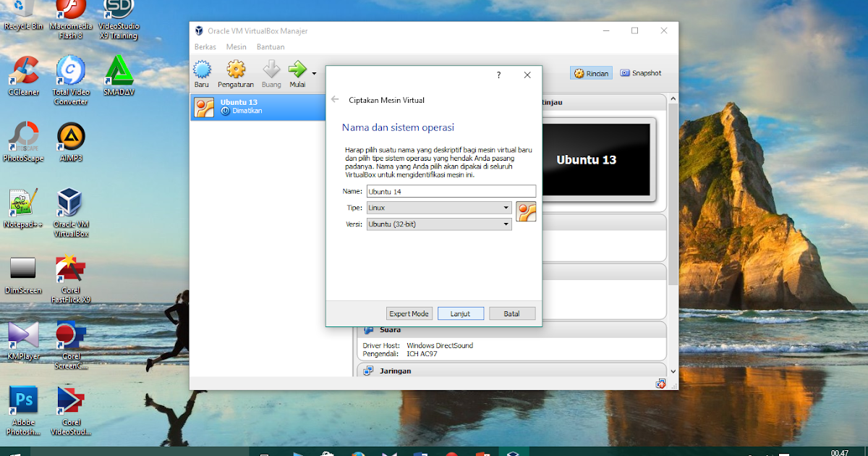Click the OS type icon beside Tipe
Image resolution: width=868 pixels, height=456 pixels.
pos(526,211)
